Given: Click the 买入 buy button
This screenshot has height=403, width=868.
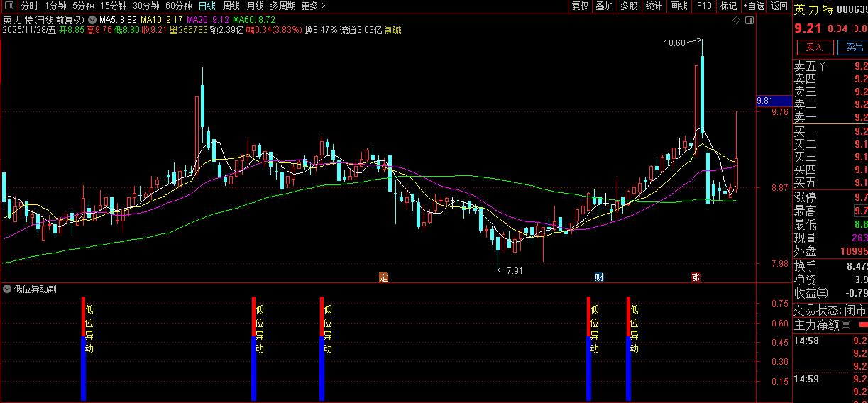Looking at the screenshot, I should tap(815, 48).
